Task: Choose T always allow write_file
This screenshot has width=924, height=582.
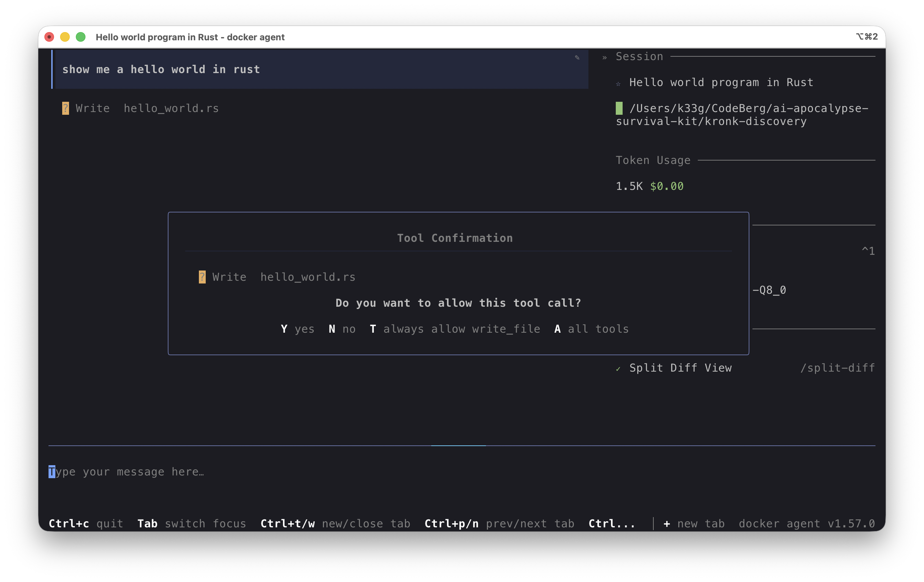Action: pos(455,329)
